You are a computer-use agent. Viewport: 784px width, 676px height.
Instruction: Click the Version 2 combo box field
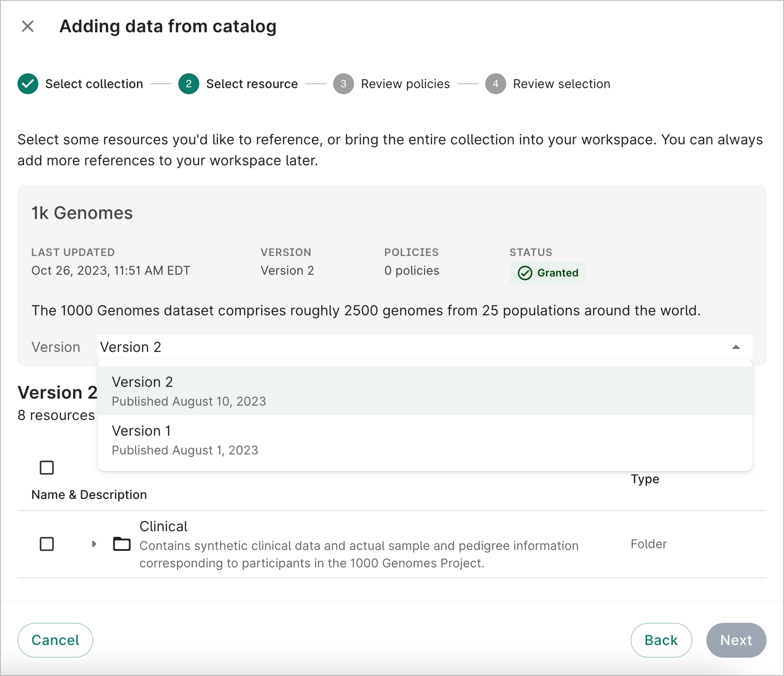425,347
